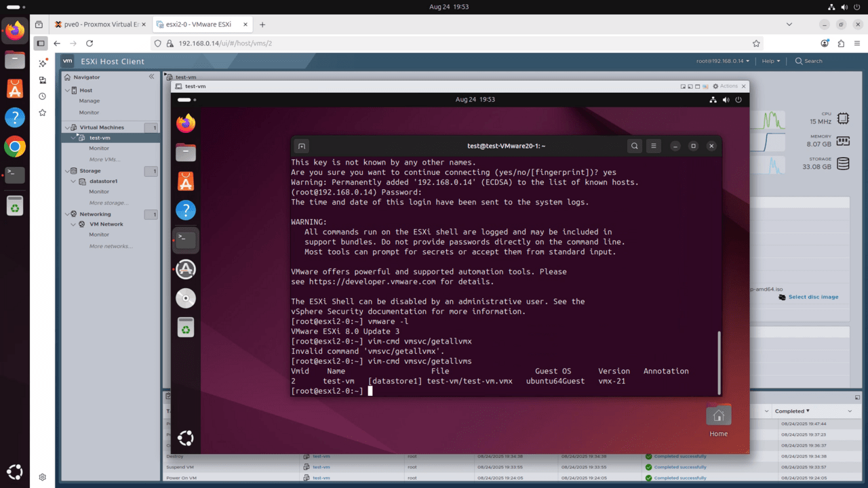Open Trash in the host Ubuntu dock

[15, 205]
